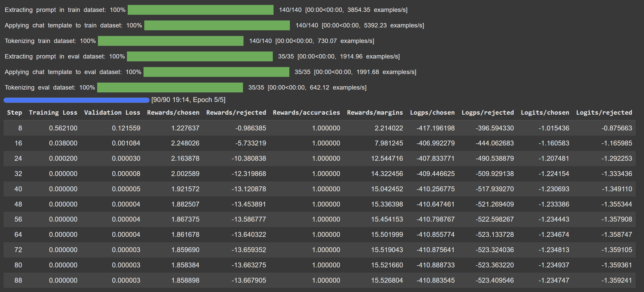
Task: Click the Training Loss column header
Action: pos(53,113)
